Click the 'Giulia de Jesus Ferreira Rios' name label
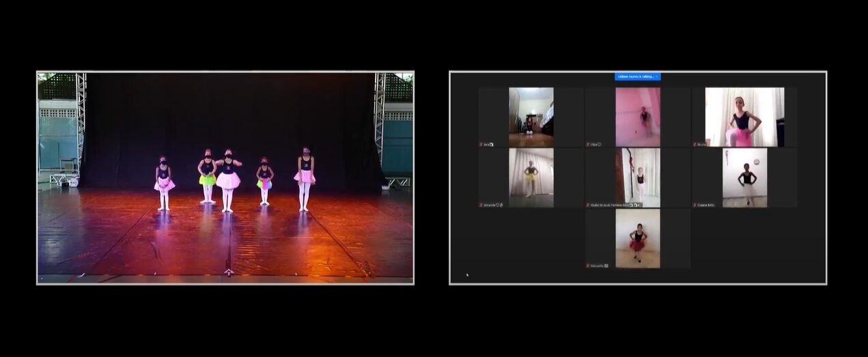The width and height of the screenshot is (868, 357). coord(610,205)
